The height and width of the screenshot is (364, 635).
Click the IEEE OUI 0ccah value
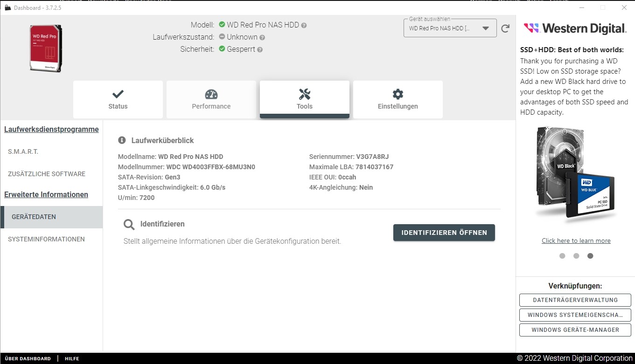tap(347, 177)
